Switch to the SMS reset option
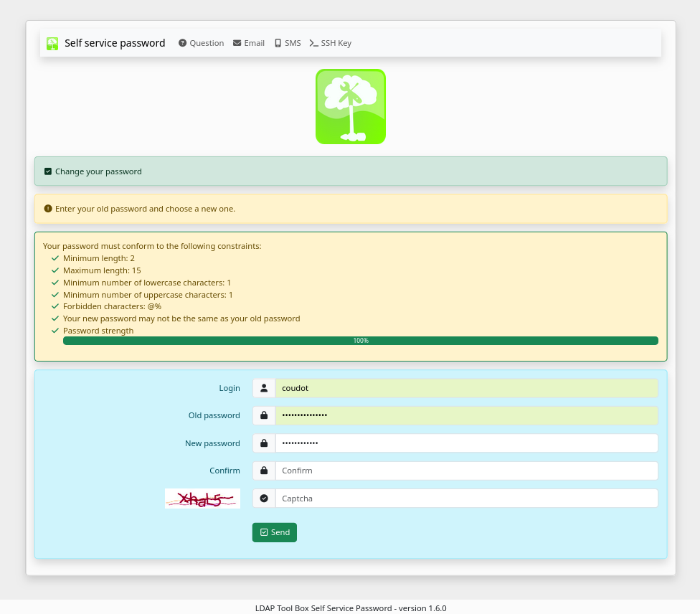Viewport: 700px width, 614px height. pos(288,43)
